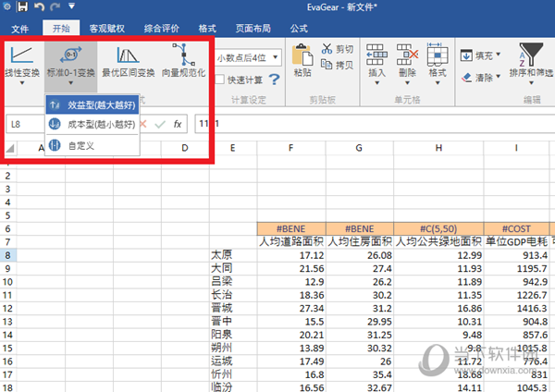The width and height of the screenshot is (555, 392).
Task: Expand the 线性变换 dropdown arrow
Action: pos(22,83)
